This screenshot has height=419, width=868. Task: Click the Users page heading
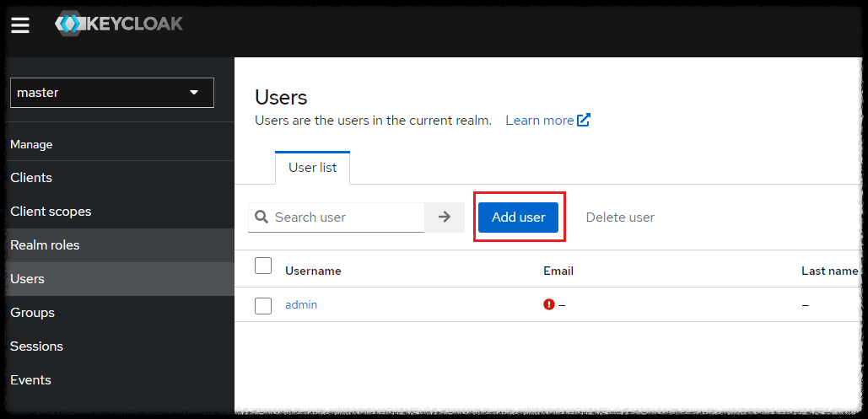tap(281, 98)
